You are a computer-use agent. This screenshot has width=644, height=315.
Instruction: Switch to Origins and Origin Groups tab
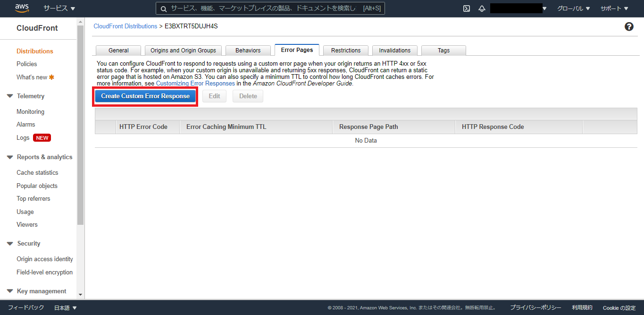(183, 50)
